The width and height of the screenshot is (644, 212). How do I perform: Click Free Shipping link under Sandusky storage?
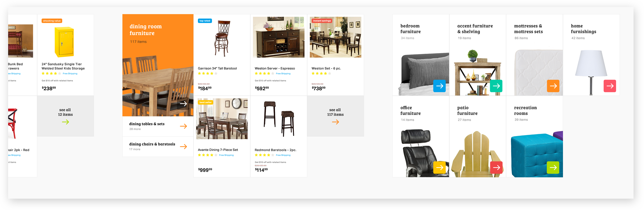[70, 73]
